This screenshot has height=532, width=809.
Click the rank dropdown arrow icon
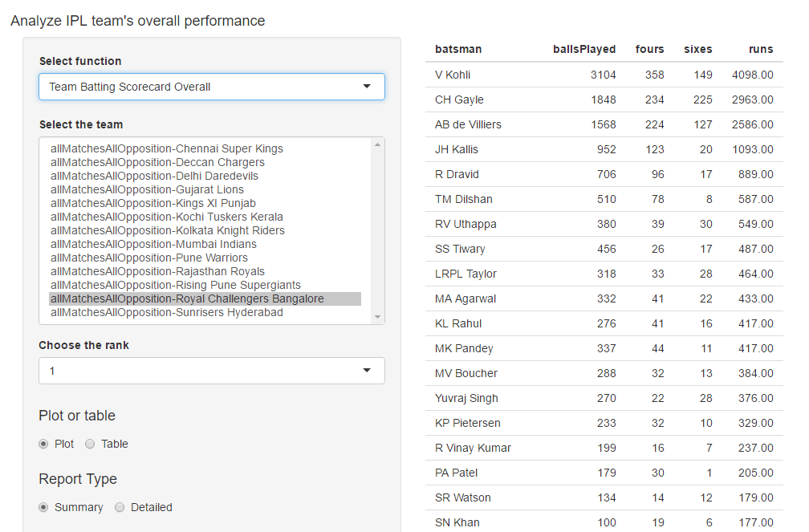coord(367,371)
